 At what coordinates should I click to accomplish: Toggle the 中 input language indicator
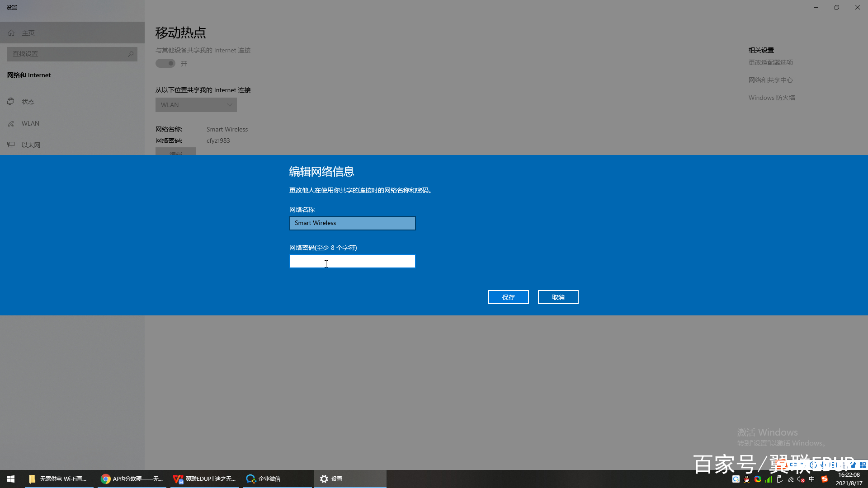pos(812,479)
